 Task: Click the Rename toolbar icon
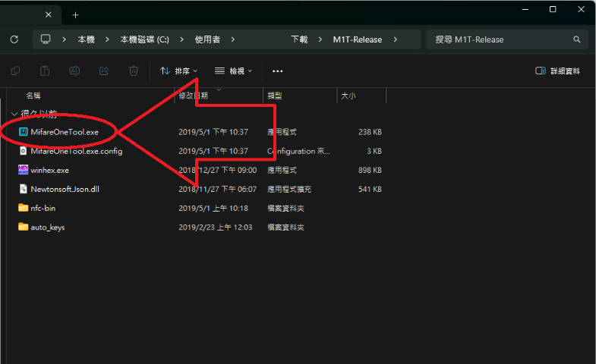tap(74, 71)
